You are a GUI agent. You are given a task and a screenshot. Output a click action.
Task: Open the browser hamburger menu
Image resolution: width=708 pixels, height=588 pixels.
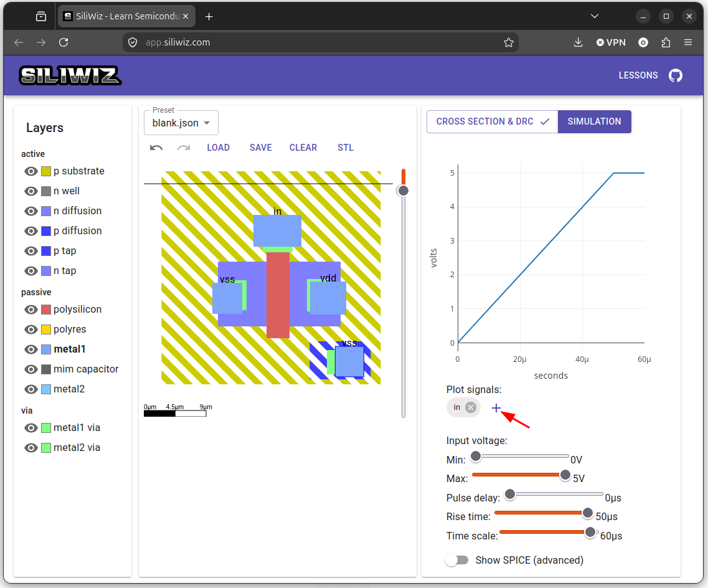(x=687, y=42)
